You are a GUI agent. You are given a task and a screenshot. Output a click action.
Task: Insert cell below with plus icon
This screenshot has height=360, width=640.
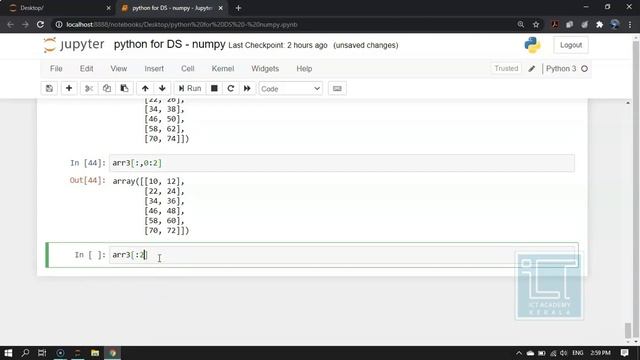coord(69,89)
